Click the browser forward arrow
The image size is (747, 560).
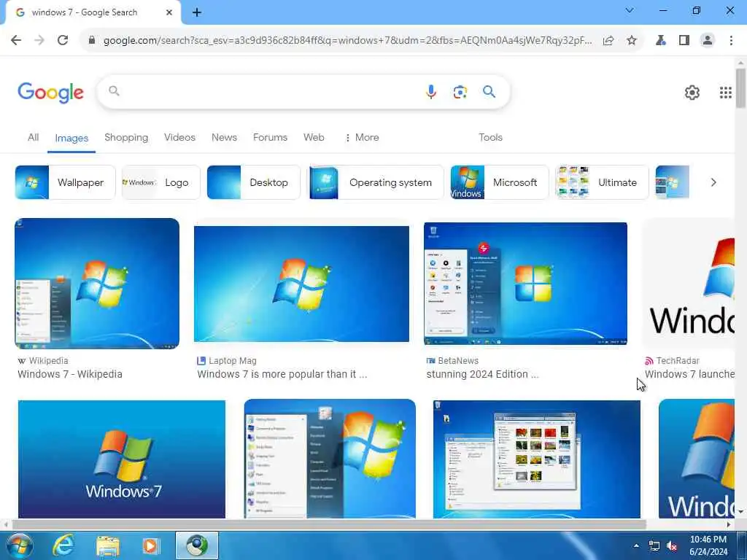coord(39,41)
